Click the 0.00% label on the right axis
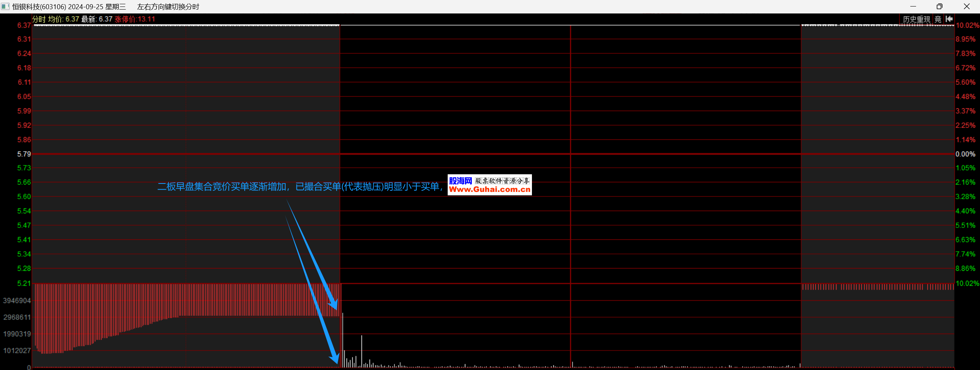This screenshot has height=370, width=980. [965, 154]
